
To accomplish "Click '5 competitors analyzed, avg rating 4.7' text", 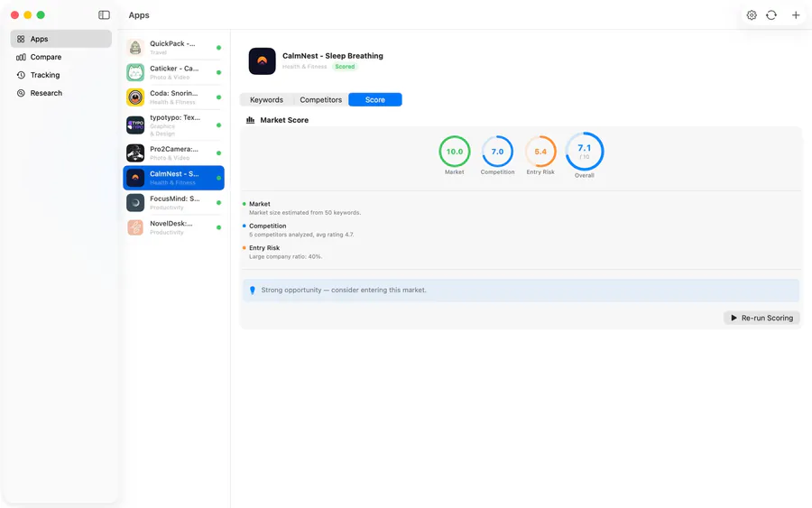I will [301, 235].
